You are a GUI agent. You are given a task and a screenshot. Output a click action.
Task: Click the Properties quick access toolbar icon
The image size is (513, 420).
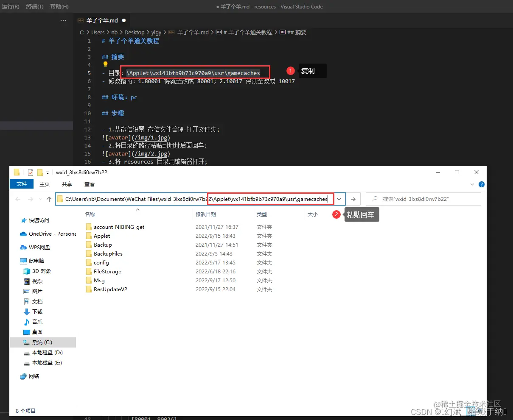[x=30, y=172]
